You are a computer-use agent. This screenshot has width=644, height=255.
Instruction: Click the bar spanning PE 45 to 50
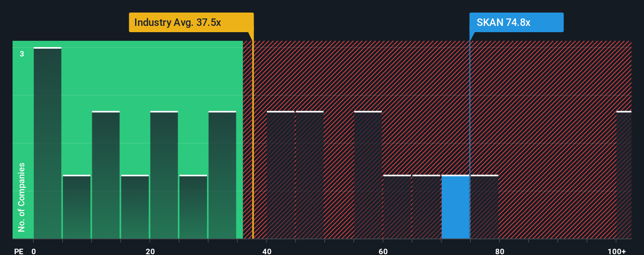click(310, 175)
